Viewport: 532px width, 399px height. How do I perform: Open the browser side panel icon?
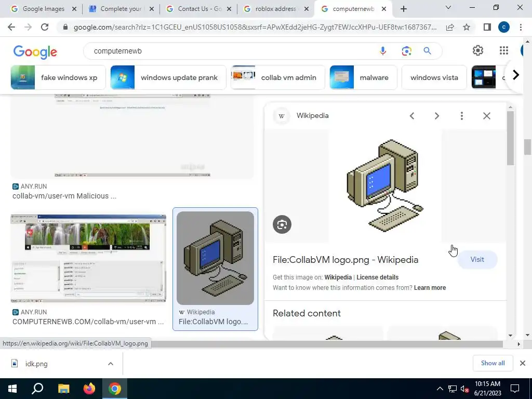[487, 27]
